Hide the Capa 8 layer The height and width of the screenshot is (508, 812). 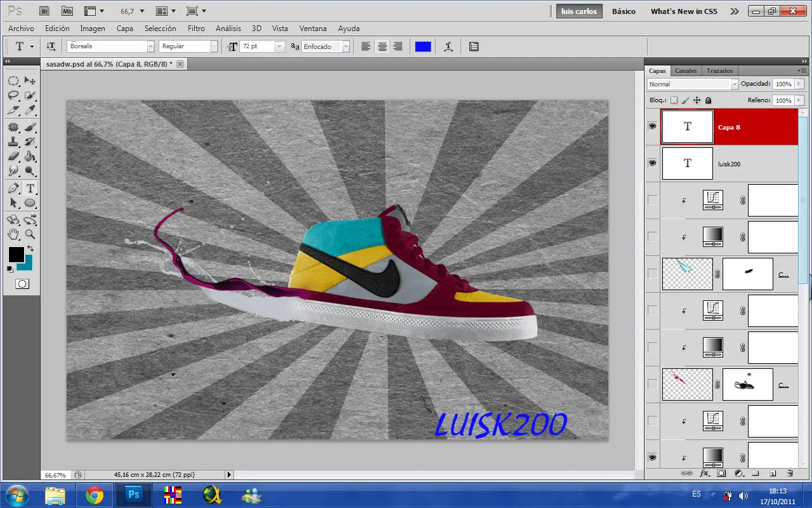pyautogui.click(x=652, y=126)
